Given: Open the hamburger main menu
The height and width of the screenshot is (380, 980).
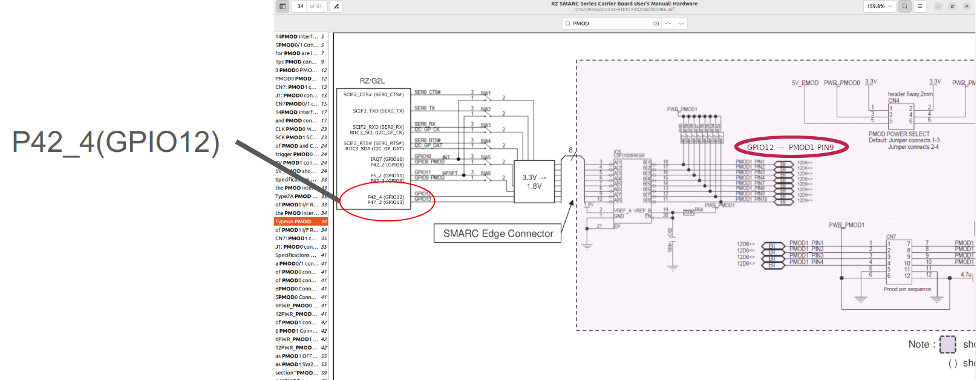Looking at the screenshot, I should tap(920, 6).
